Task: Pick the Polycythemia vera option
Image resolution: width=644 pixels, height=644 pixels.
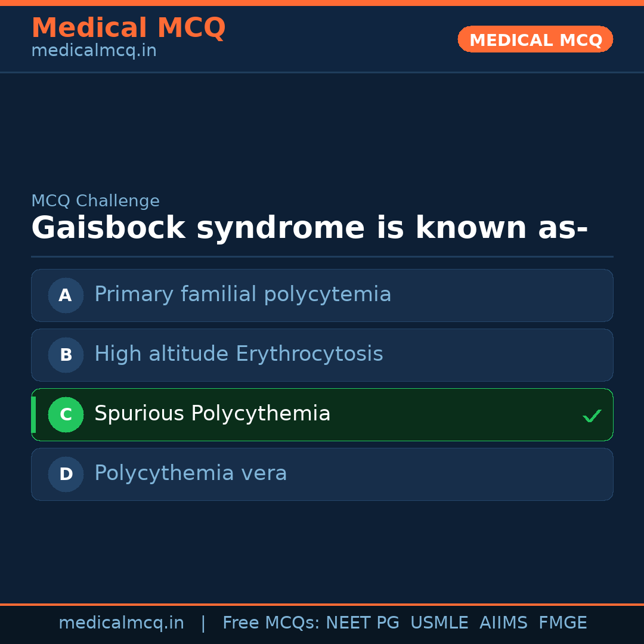Action: tap(191, 473)
